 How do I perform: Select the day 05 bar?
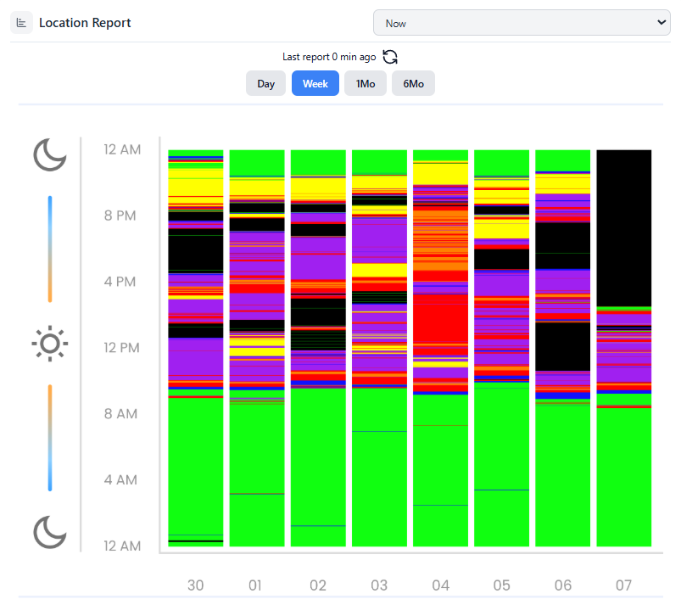tap(501, 348)
